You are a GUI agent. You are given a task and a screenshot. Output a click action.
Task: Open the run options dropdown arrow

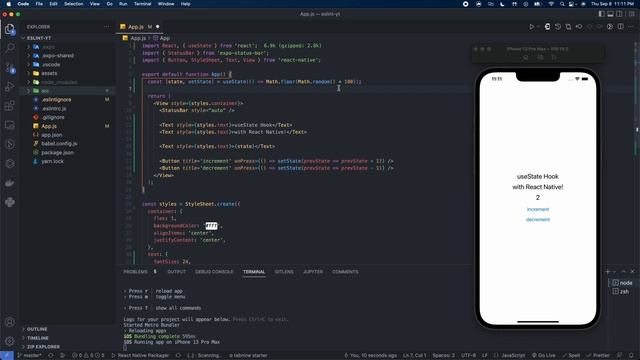[x=538, y=27]
